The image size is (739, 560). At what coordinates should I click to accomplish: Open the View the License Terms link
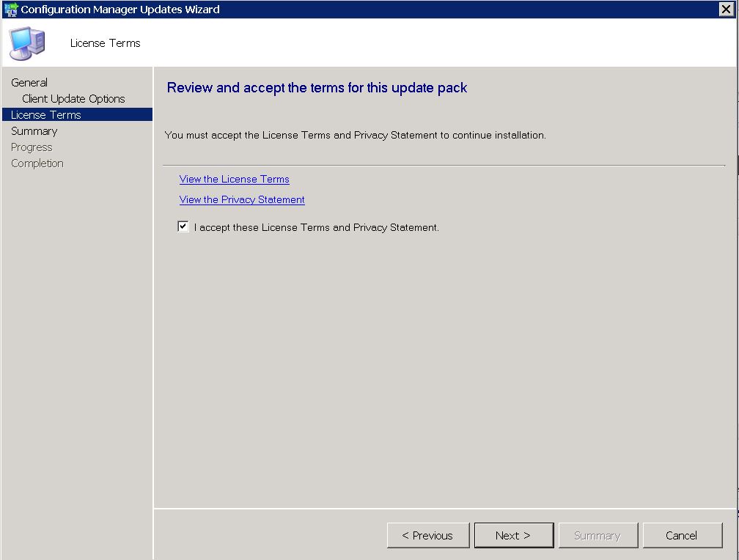tap(235, 179)
